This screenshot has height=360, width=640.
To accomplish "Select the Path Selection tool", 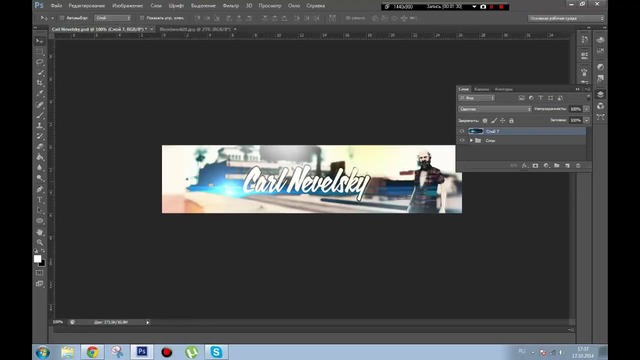I will (40, 210).
